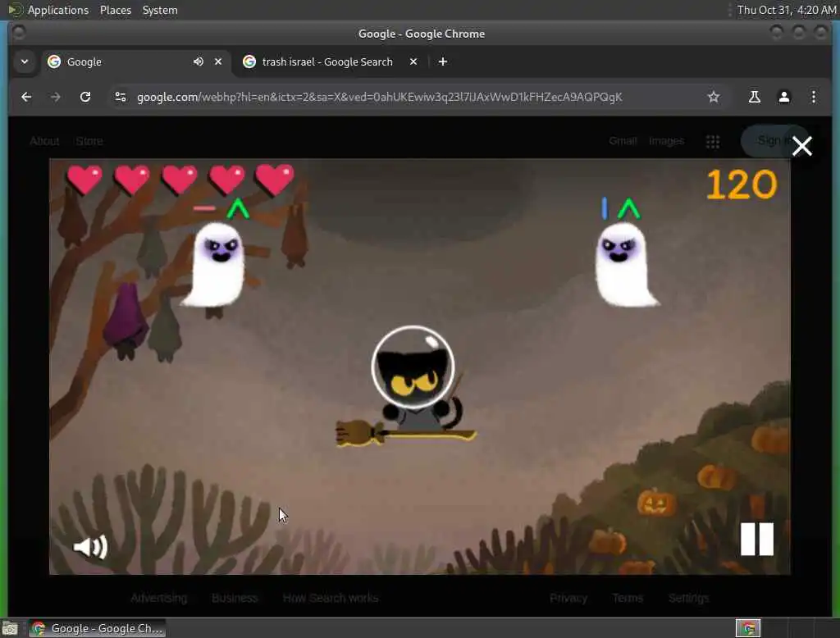The width and height of the screenshot is (840, 638).
Task: Focus the address bar URL
Action: coord(379,97)
